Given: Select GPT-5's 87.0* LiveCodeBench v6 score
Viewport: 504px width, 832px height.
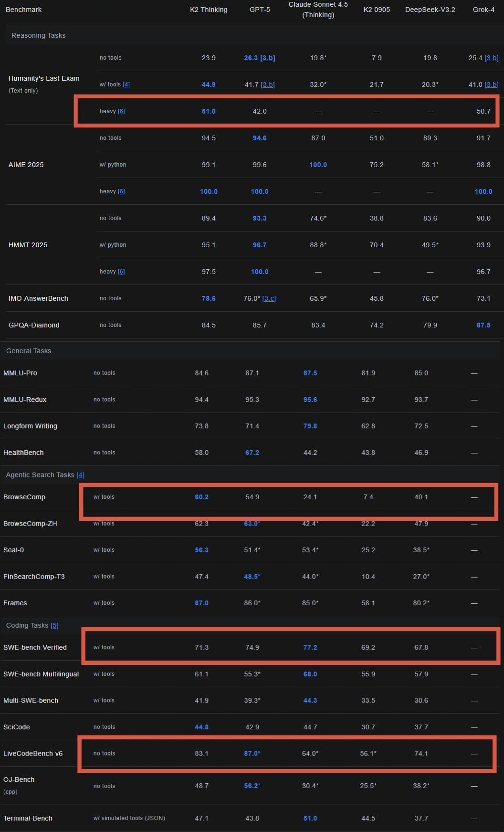Looking at the screenshot, I should [x=252, y=753].
